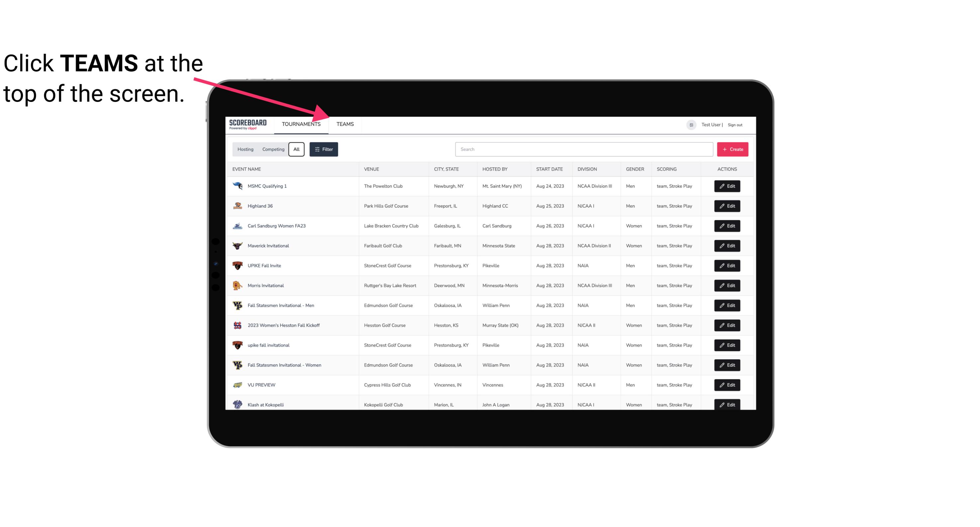The width and height of the screenshot is (980, 527).
Task: Click the Edit icon for Morris Invitational
Action: coord(727,286)
